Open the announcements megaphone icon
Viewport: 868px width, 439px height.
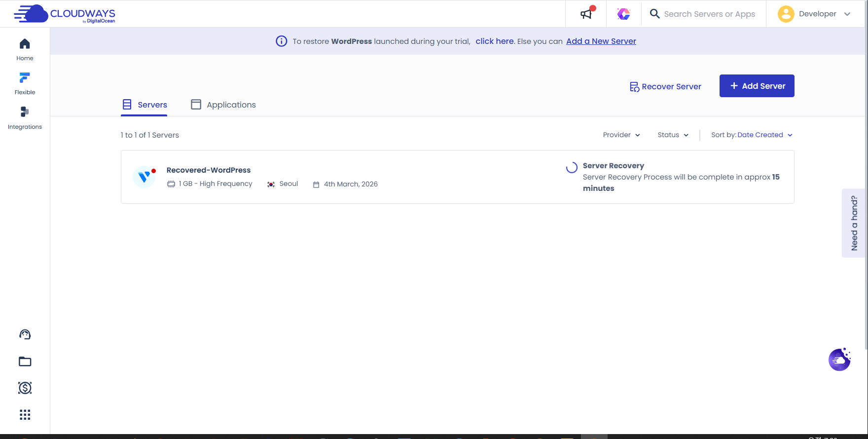[x=586, y=13]
